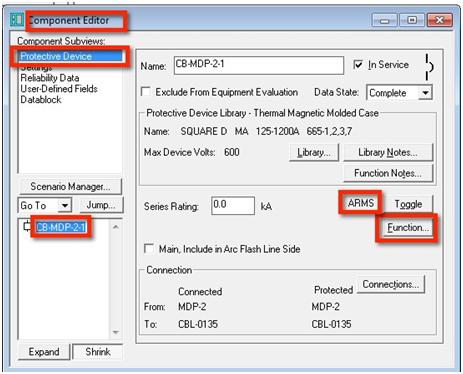Select Protective Device subview

coord(70,56)
